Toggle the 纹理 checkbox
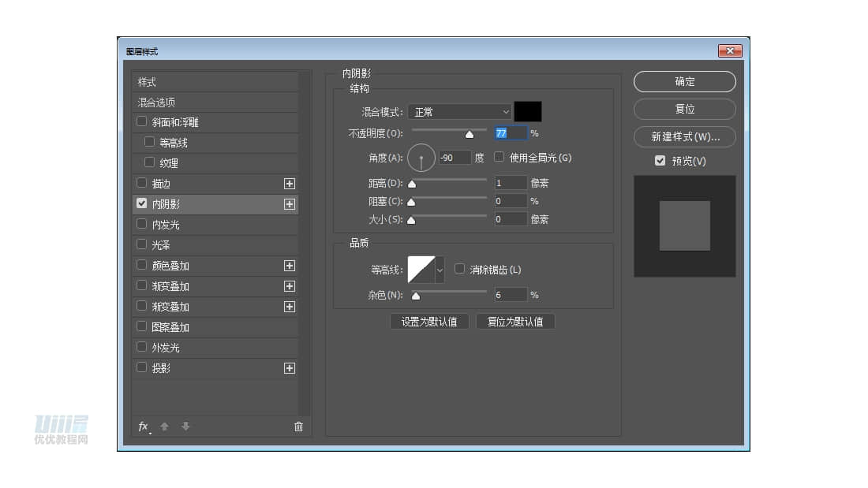The height and width of the screenshot is (488, 868). coord(149,162)
